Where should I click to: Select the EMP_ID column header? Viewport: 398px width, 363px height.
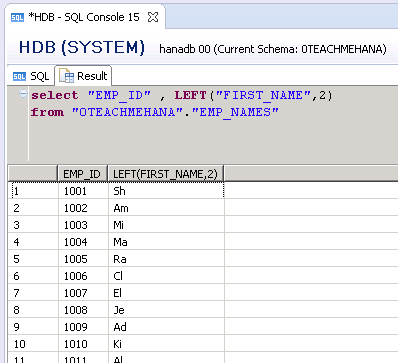point(83,174)
